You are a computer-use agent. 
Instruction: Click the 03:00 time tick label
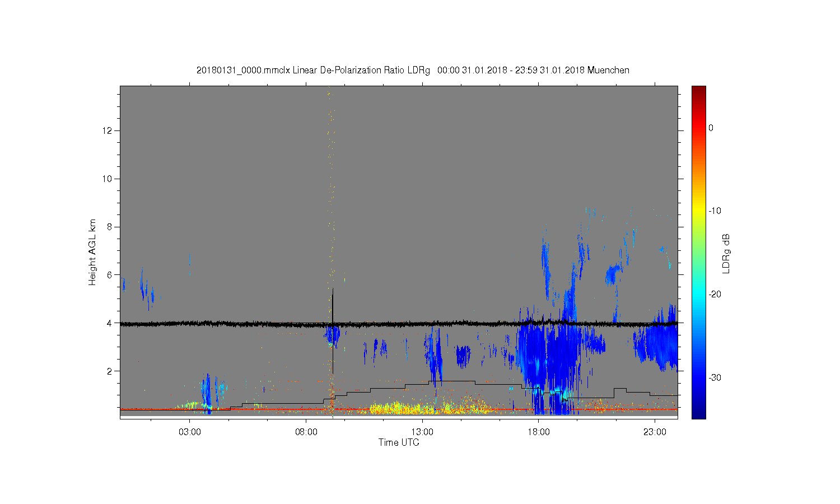pos(190,432)
